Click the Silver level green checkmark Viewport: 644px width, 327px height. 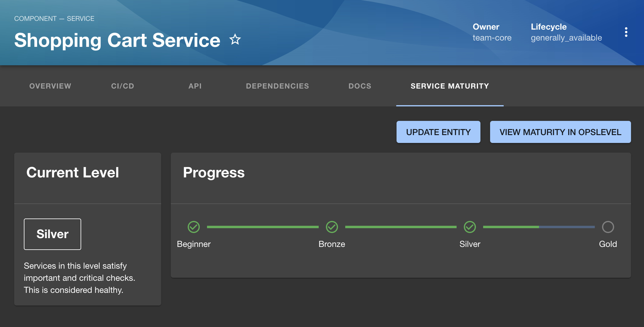point(470,227)
